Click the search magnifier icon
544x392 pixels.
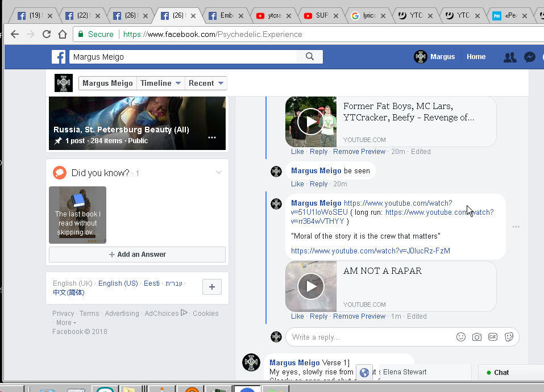(x=310, y=56)
